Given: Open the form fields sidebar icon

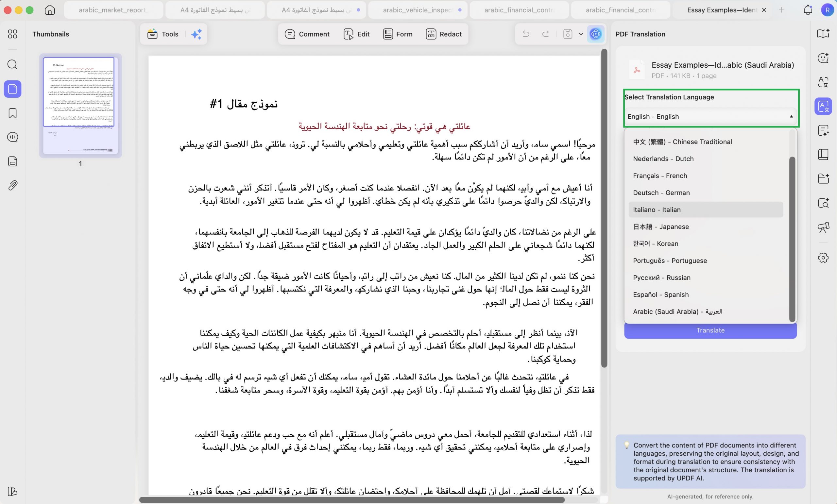Looking at the screenshot, I should pyautogui.click(x=12, y=161).
